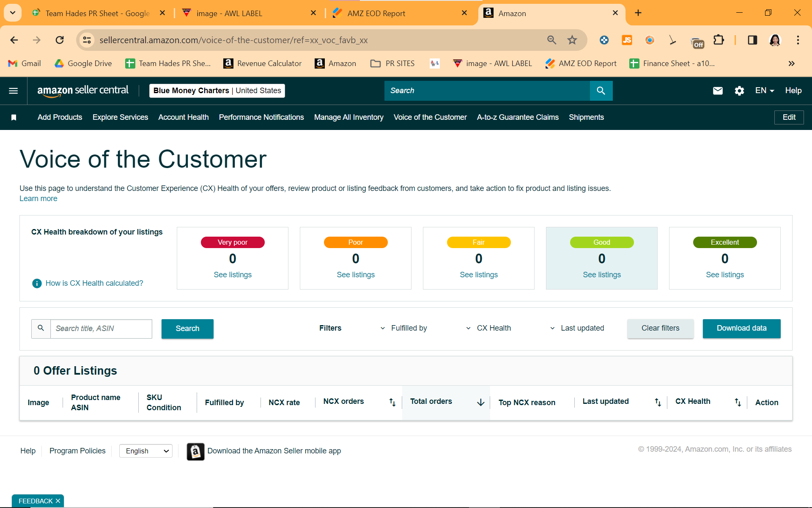Viewport: 812px width, 508px height.
Task: Go back to the previous page
Action: coord(14,40)
